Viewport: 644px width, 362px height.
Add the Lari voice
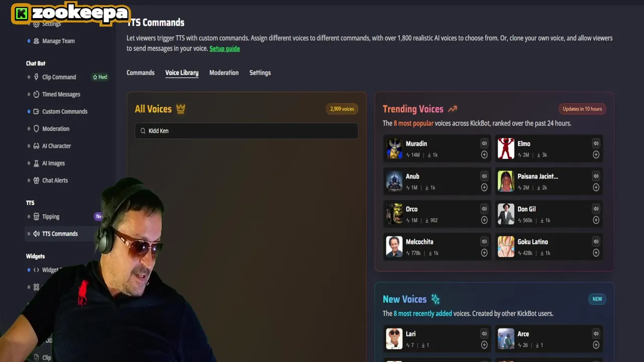(484, 345)
